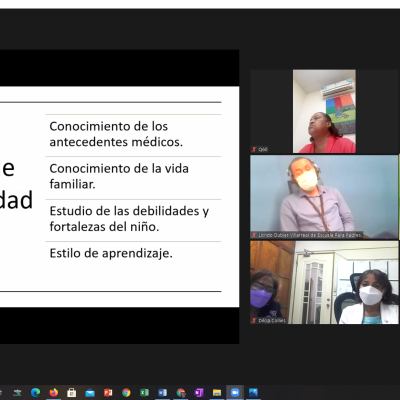Click muted mic icon beside Dubier Villarreal name
This screenshot has height=400, width=400.
[254, 235]
